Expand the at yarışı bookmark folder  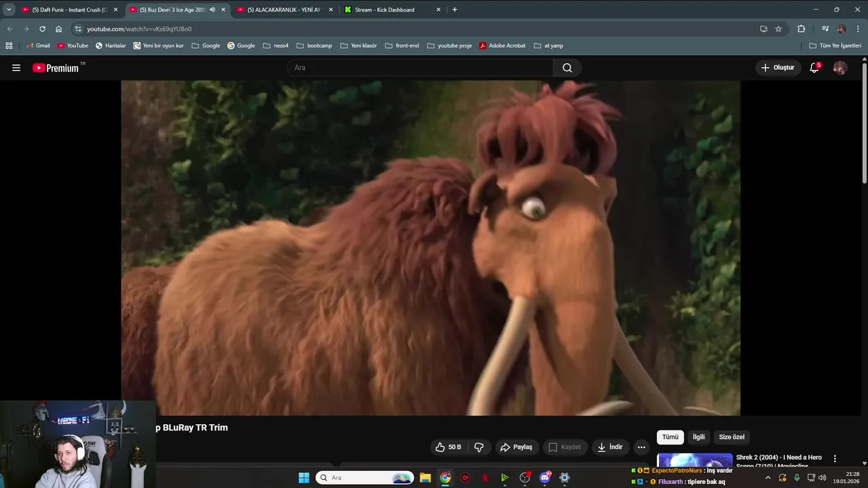(x=549, y=45)
